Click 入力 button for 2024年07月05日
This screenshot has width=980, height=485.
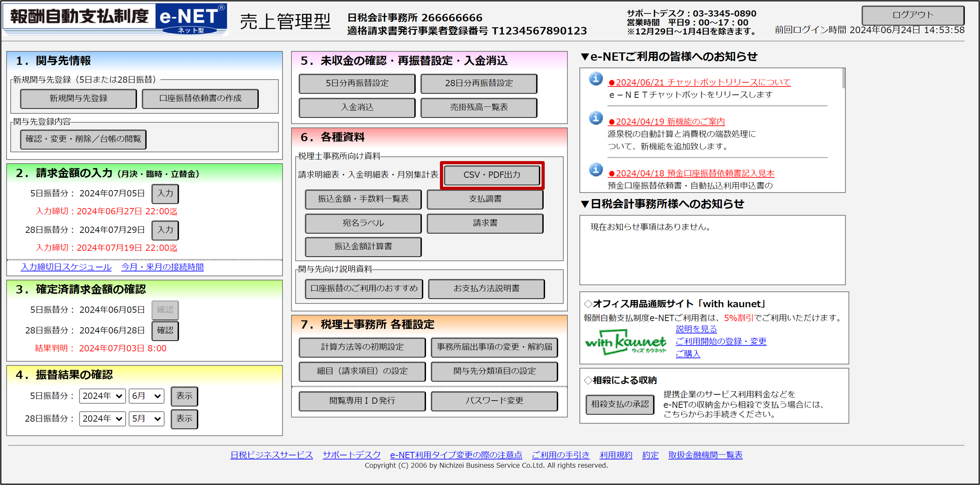[165, 193]
